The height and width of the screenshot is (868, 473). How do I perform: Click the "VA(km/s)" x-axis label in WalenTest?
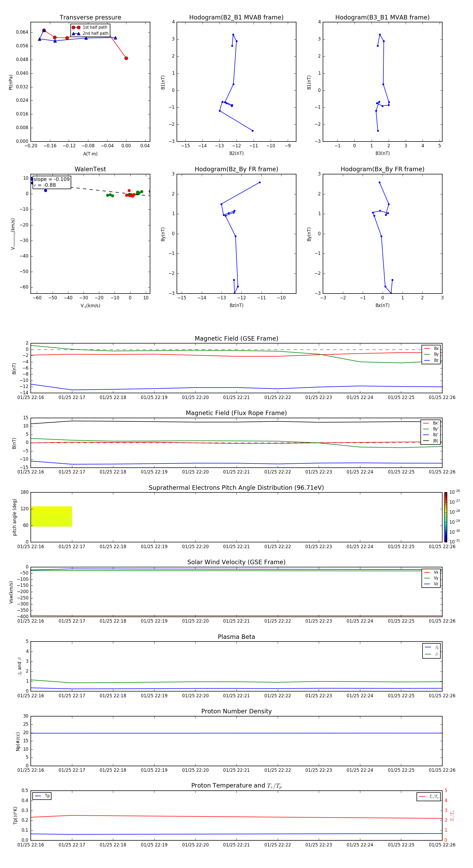coord(90,306)
